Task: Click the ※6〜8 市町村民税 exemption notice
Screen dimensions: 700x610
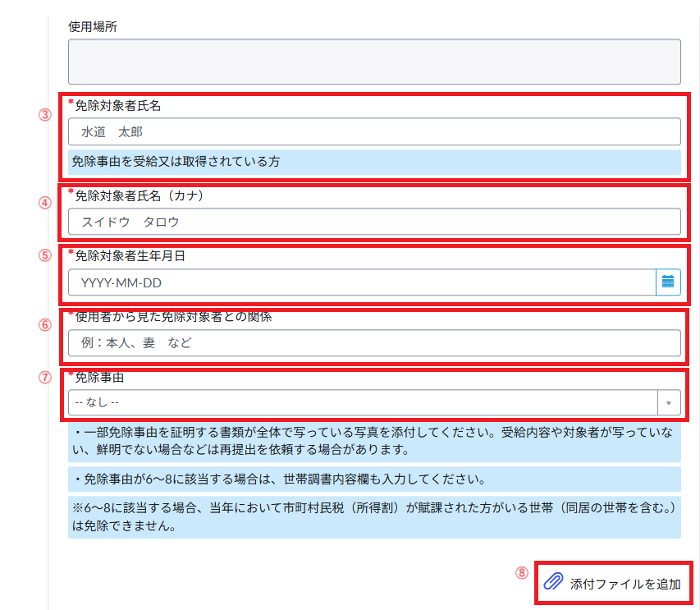Action: coord(374,518)
